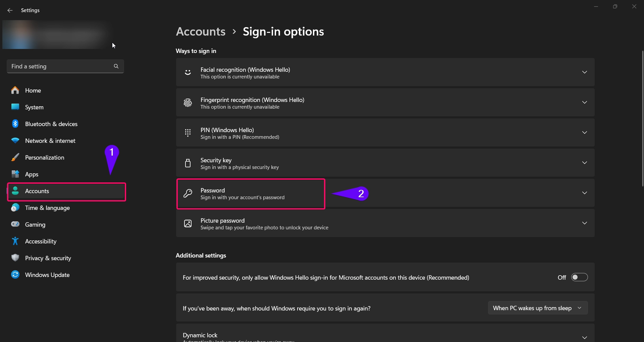644x342 pixels.
Task: Click 'Sign in with a physical security key' text
Action: (239, 167)
